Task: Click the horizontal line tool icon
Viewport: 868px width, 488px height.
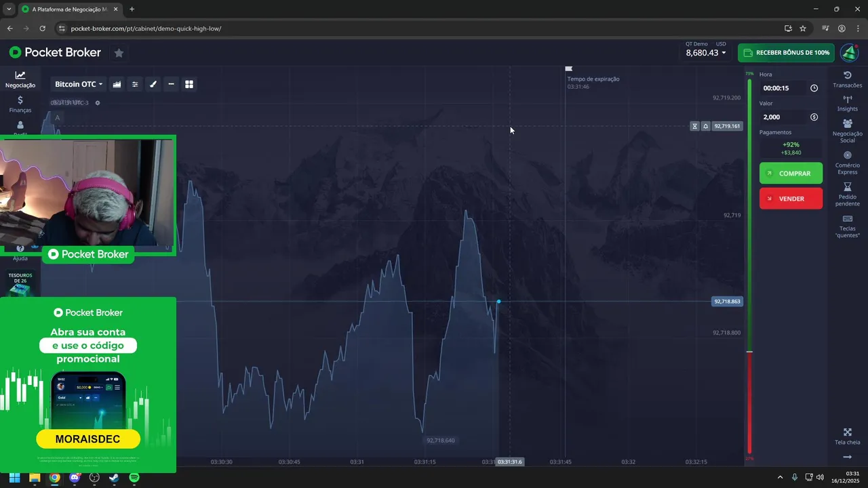Action: [171, 84]
